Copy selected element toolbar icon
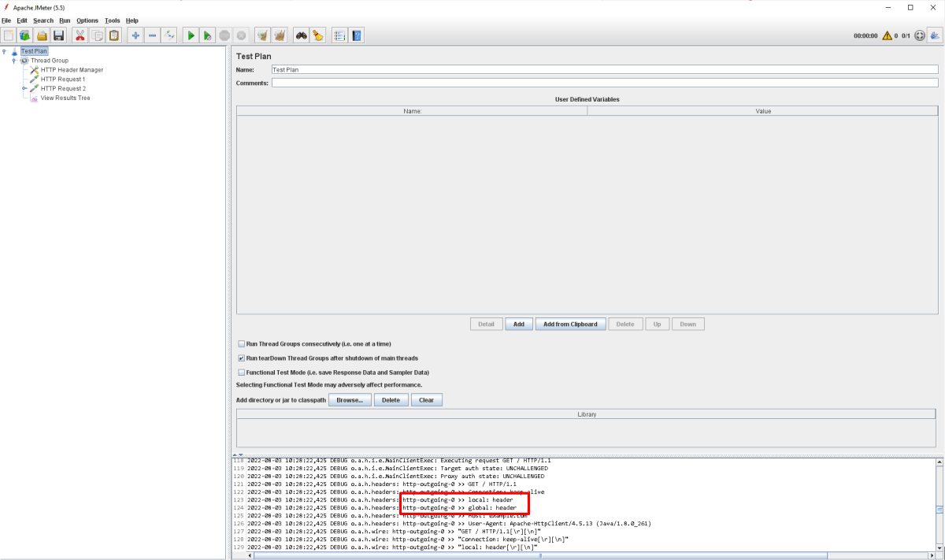 pos(97,35)
